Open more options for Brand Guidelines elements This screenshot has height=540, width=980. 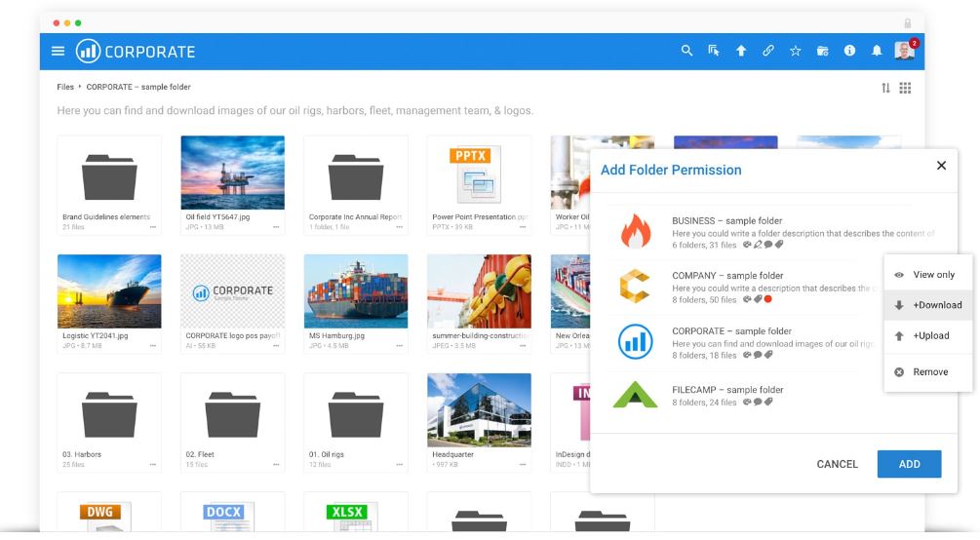coord(152,227)
